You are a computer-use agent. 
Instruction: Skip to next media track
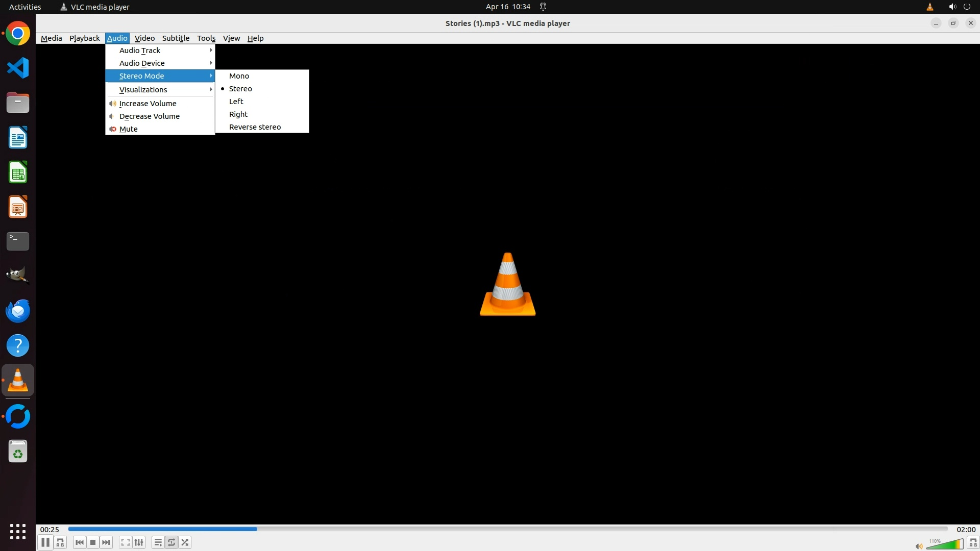tap(106, 542)
